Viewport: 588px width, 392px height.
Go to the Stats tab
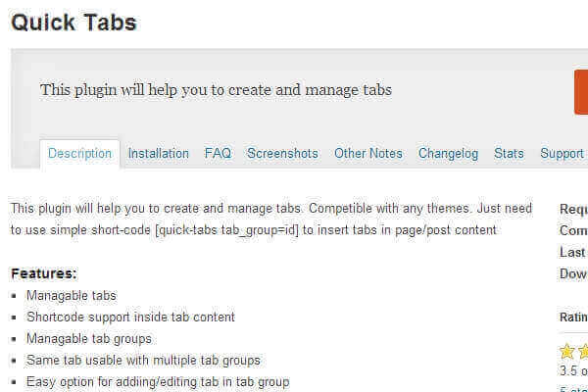pos(509,154)
